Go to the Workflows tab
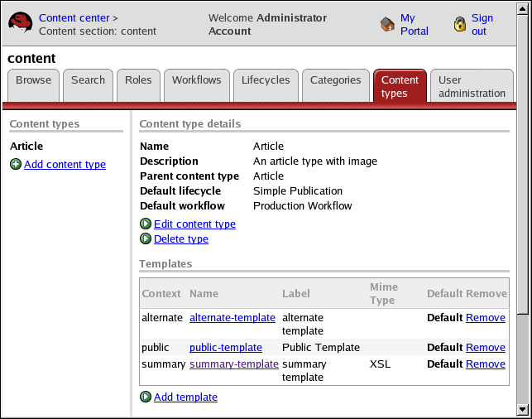Screen dimensions: 532x419 (x=197, y=85)
